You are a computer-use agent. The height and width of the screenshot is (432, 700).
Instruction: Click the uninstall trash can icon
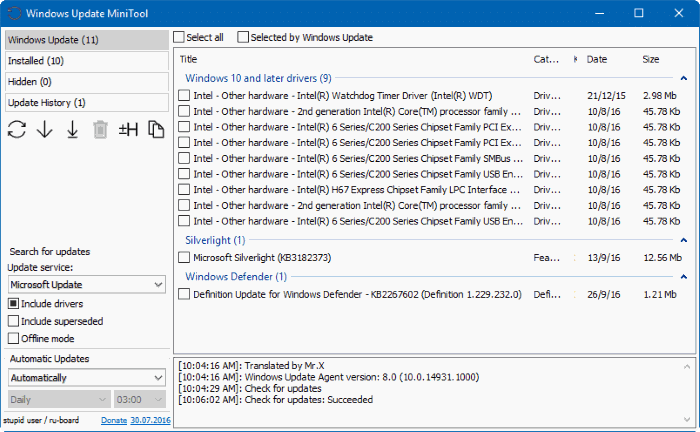pyautogui.click(x=100, y=130)
